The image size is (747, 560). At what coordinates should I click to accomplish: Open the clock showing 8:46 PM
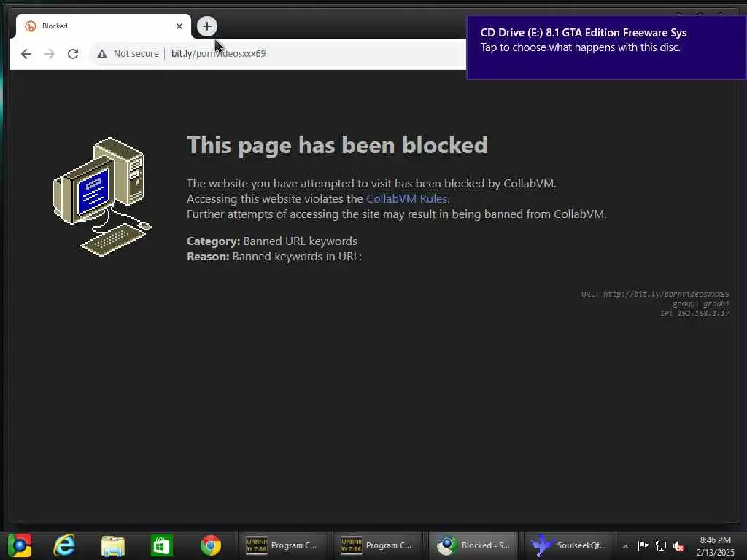(715, 546)
